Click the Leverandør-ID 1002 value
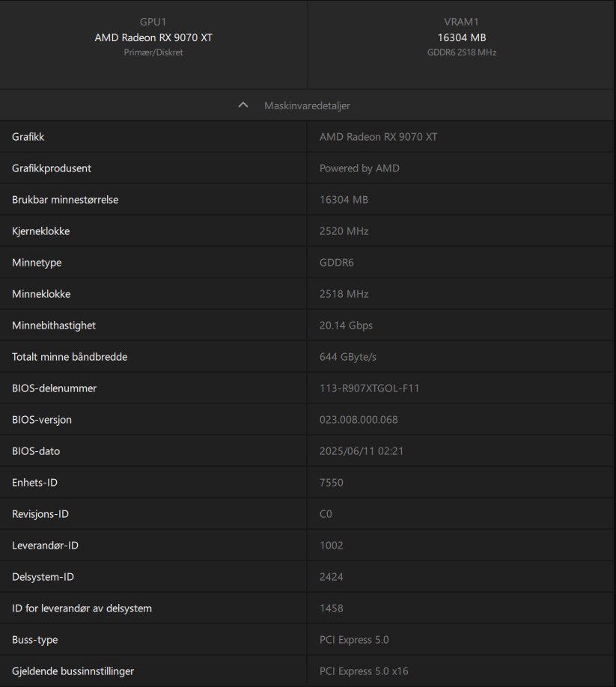The image size is (616, 687). click(x=331, y=546)
